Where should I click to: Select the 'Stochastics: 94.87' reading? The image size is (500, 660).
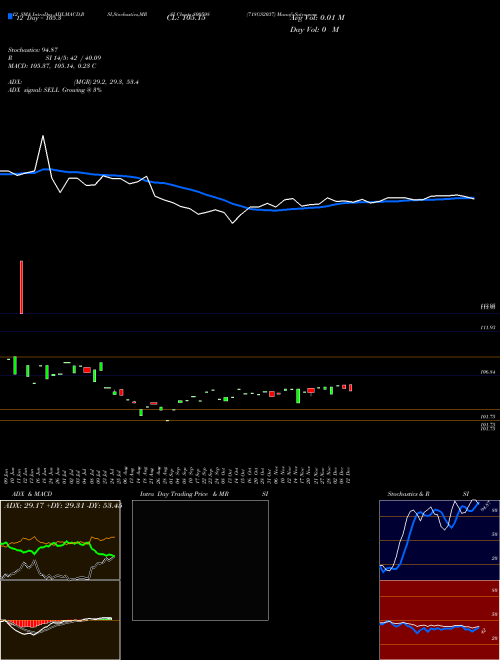32,50
